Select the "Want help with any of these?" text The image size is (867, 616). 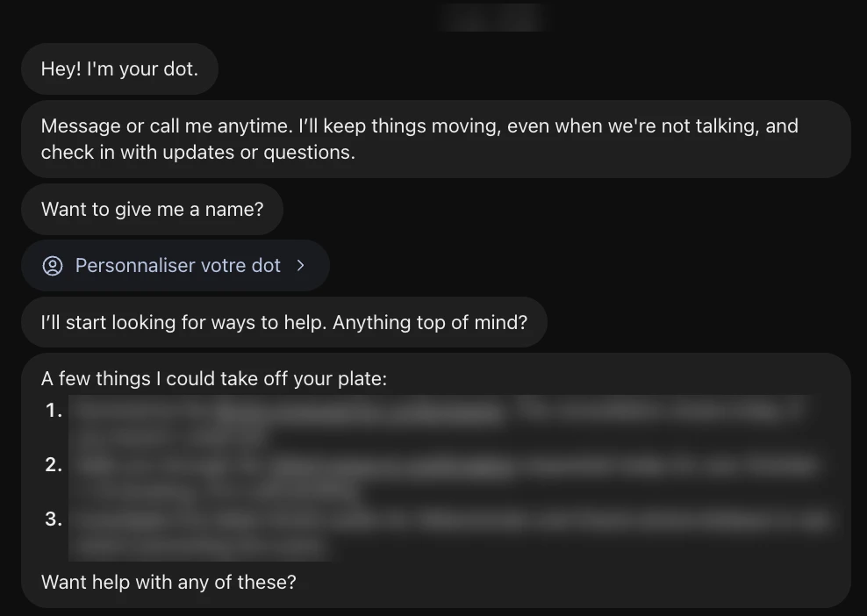click(x=168, y=583)
